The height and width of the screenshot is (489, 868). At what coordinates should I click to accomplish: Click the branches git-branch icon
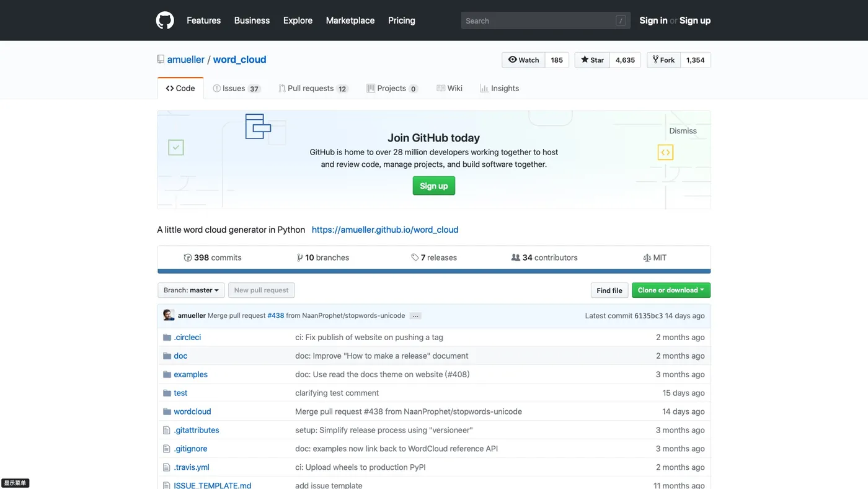click(x=300, y=258)
